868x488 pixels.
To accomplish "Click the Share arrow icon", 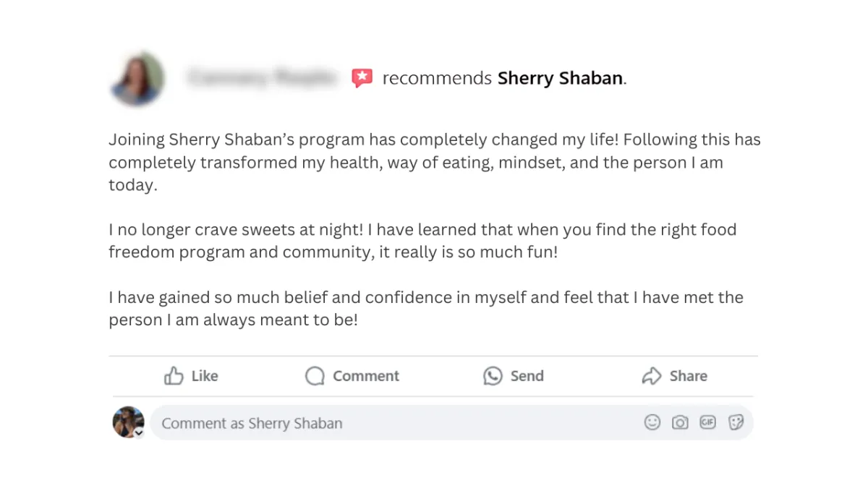I will tap(652, 376).
